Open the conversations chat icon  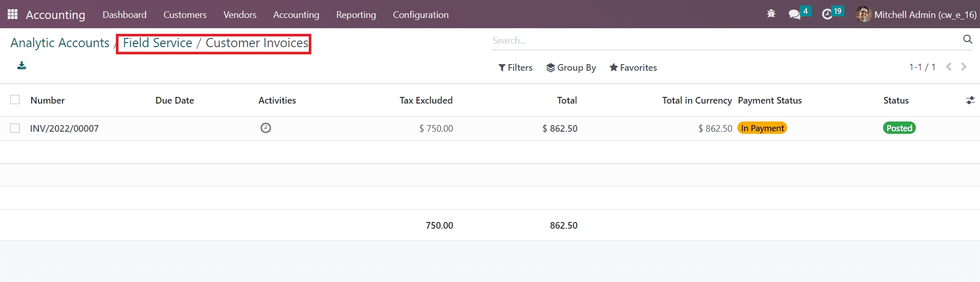click(x=794, y=14)
